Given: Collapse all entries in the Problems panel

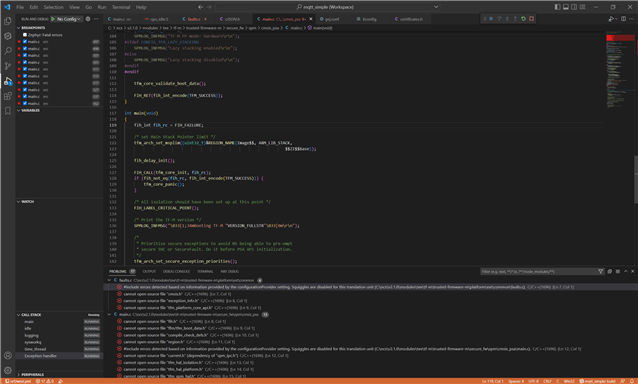Looking at the screenshot, I should pos(610,271).
